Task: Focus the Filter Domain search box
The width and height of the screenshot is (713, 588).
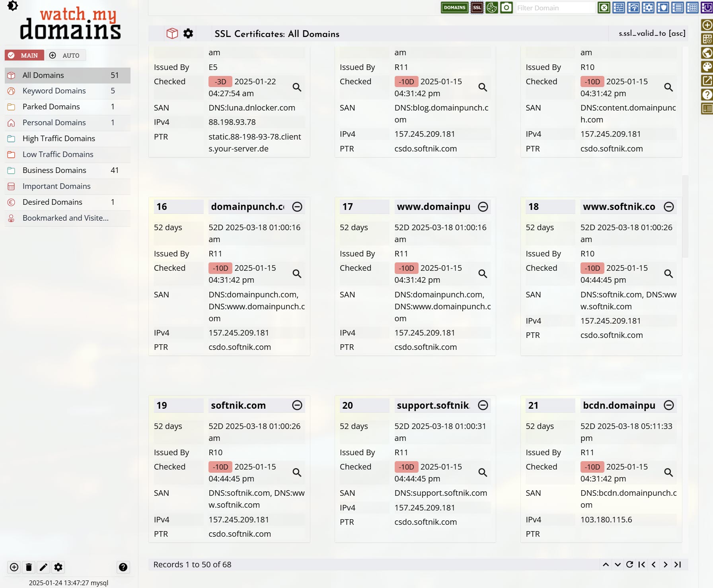Action: point(555,8)
